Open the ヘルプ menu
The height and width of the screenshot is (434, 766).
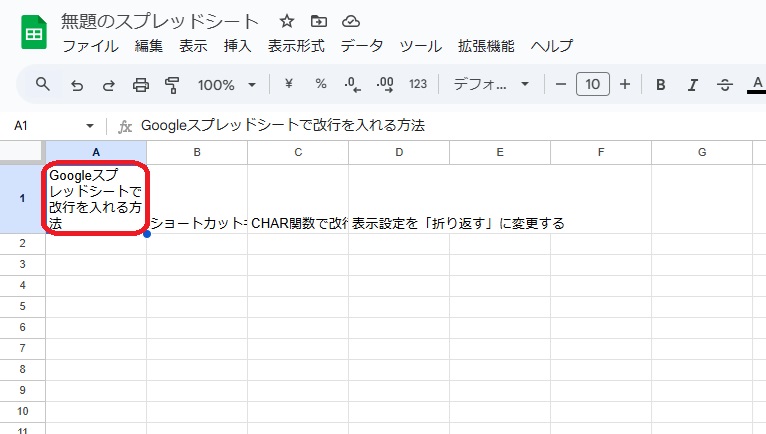[x=552, y=46]
